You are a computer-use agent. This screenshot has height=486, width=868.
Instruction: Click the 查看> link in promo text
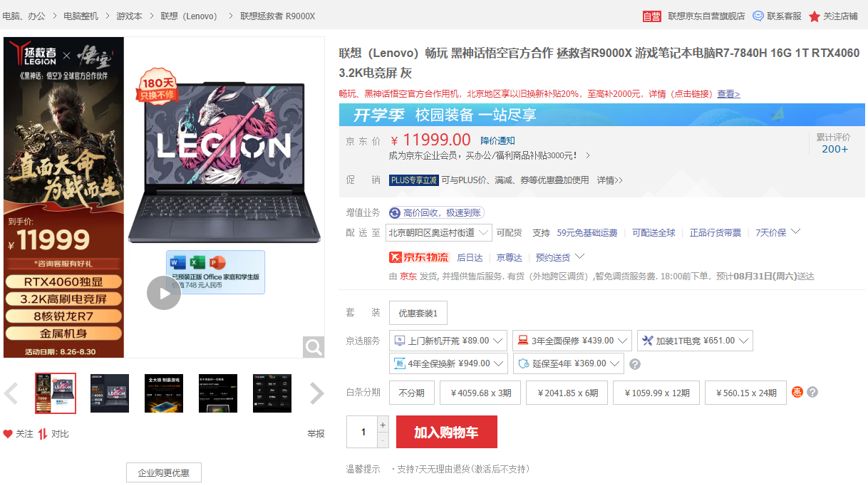[x=728, y=94]
